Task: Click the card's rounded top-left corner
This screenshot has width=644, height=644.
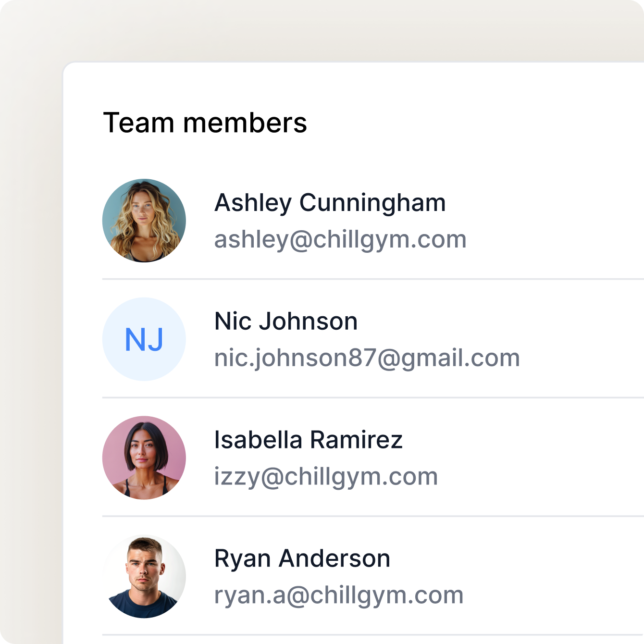Action: click(x=68, y=67)
